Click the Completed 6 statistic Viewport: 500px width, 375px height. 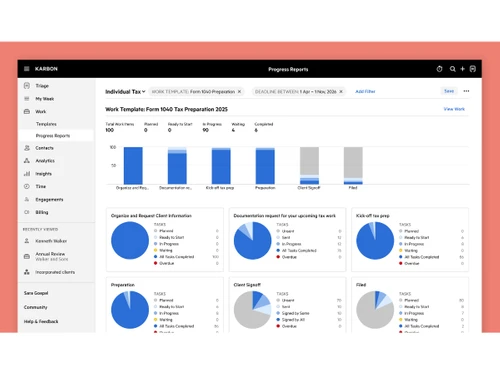(264, 127)
